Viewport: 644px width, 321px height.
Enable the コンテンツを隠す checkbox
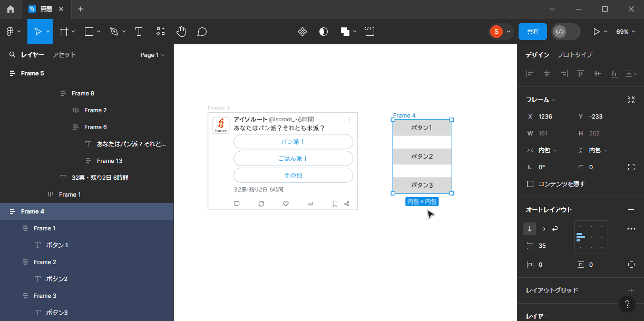click(530, 184)
